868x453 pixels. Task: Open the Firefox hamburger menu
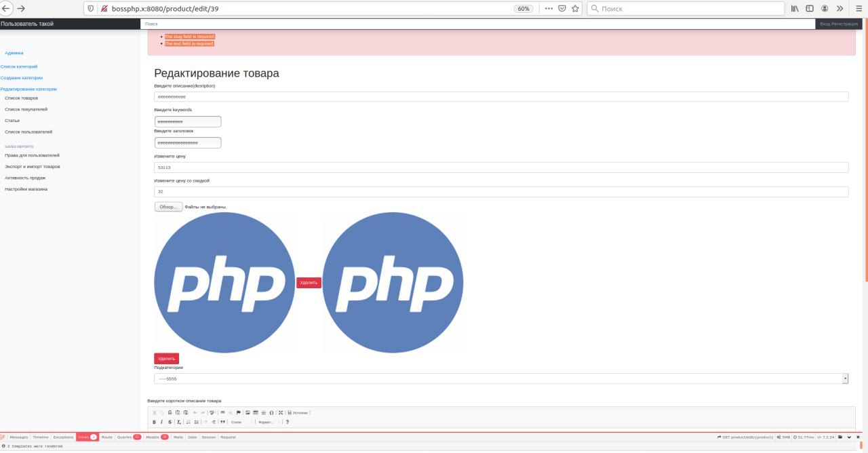pos(857,9)
